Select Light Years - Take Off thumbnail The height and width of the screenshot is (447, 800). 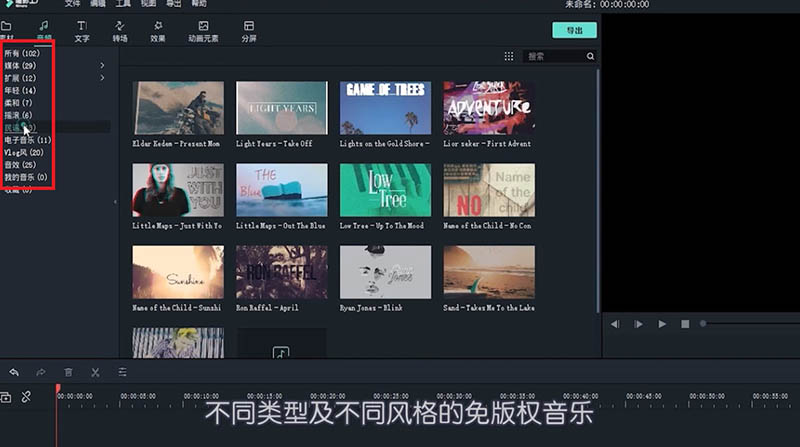tap(282, 108)
